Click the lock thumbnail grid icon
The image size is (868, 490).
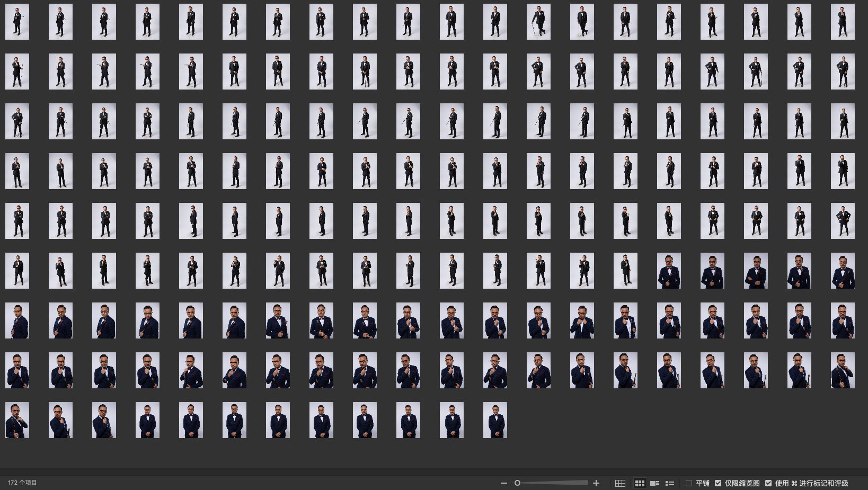620,483
